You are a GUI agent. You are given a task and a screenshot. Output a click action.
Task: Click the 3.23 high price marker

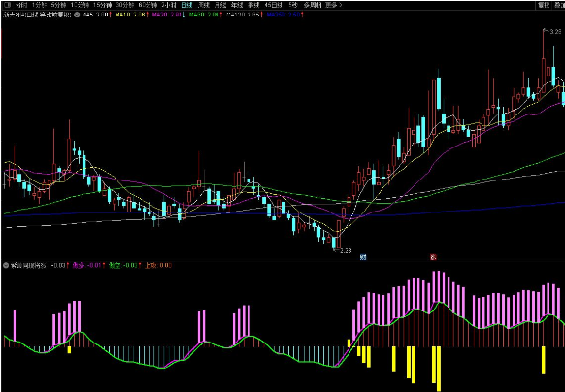click(x=554, y=32)
